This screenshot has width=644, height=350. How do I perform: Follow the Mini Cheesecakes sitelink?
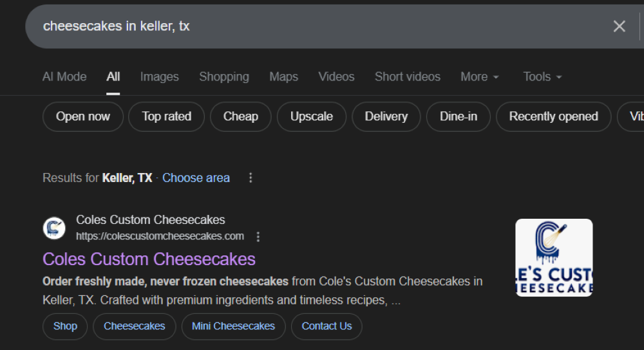click(x=233, y=326)
